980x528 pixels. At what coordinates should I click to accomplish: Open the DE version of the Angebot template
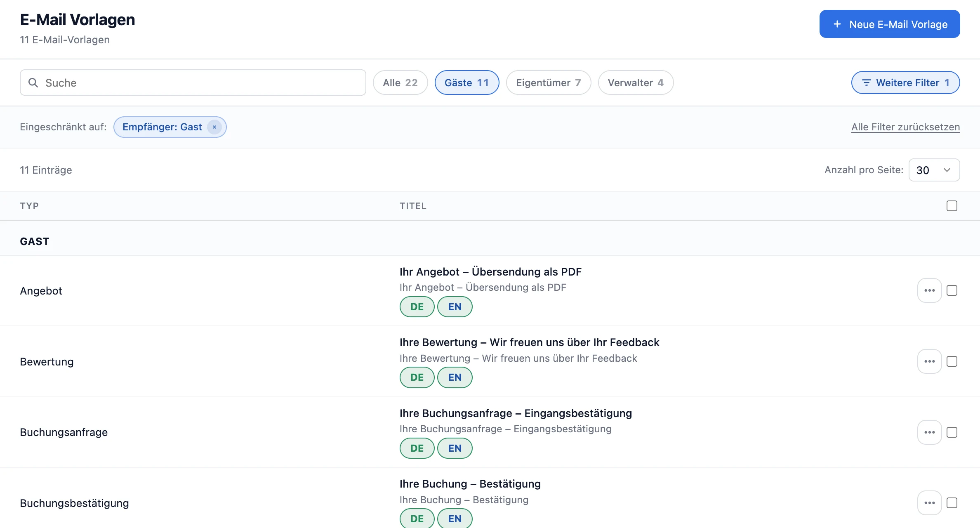click(417, 307)
